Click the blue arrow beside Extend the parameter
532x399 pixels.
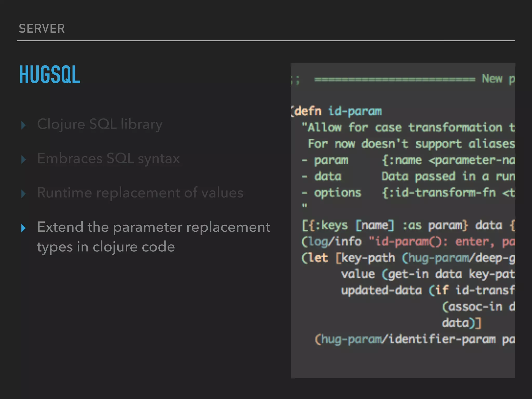pyautogui.click(x=23, y=228)
